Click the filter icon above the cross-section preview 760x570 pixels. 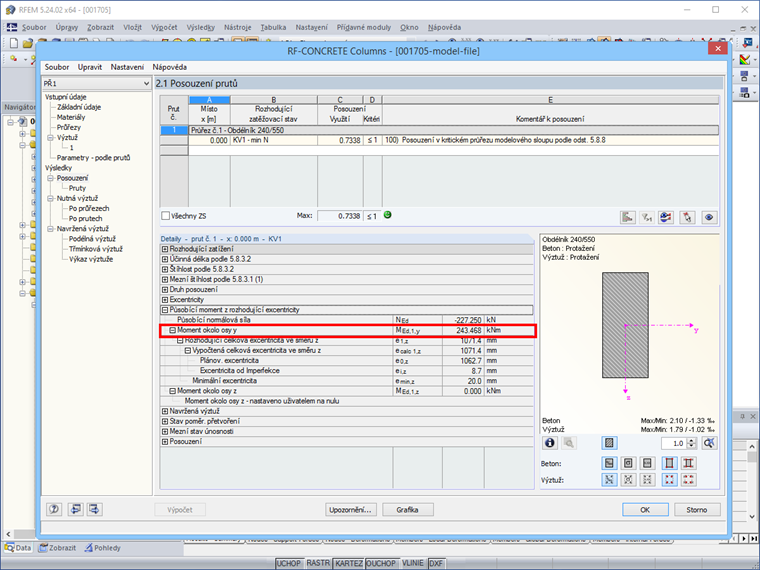pos(647,217)
